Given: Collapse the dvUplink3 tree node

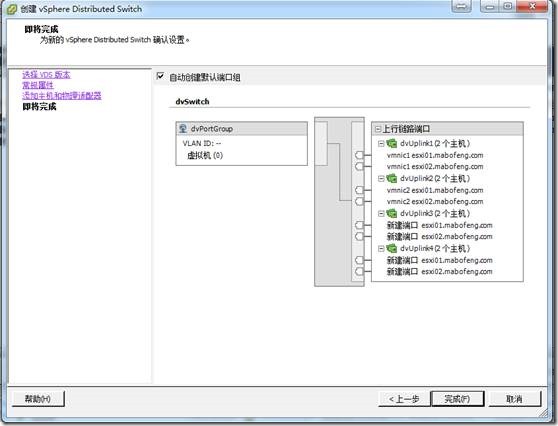Looking at the screenshot, I should click(381, 213).
